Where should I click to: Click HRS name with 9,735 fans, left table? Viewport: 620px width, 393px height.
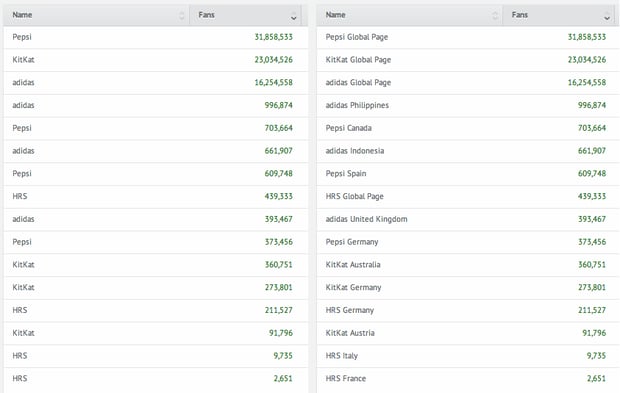(20, 356)
